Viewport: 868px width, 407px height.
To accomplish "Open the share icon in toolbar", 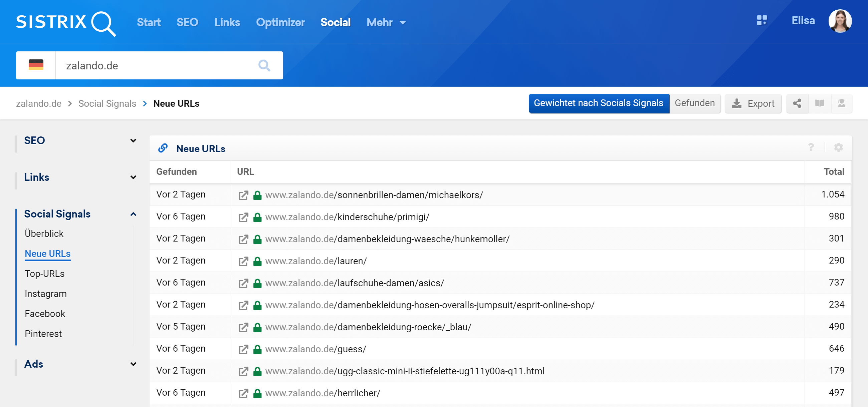I will point(797,103).
